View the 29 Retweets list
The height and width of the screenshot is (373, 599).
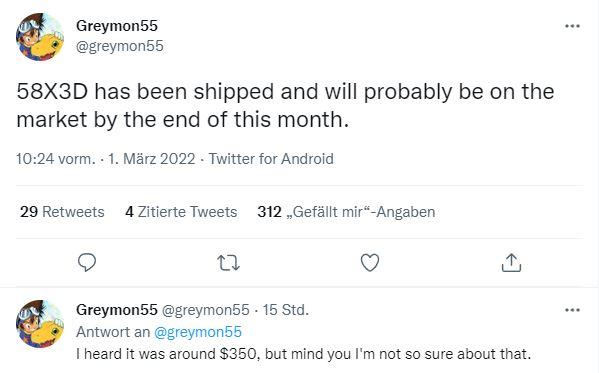pyautogui.click(x=62, y=212)
